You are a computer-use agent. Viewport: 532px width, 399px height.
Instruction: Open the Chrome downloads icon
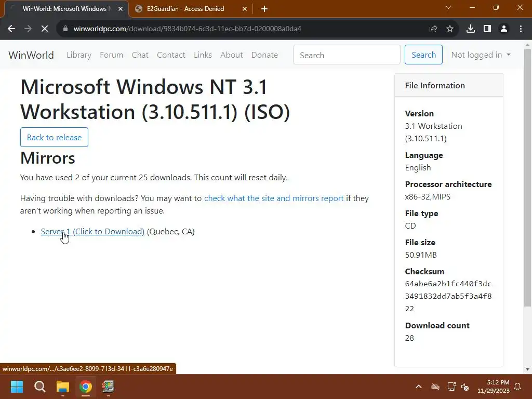click(471, 29)
